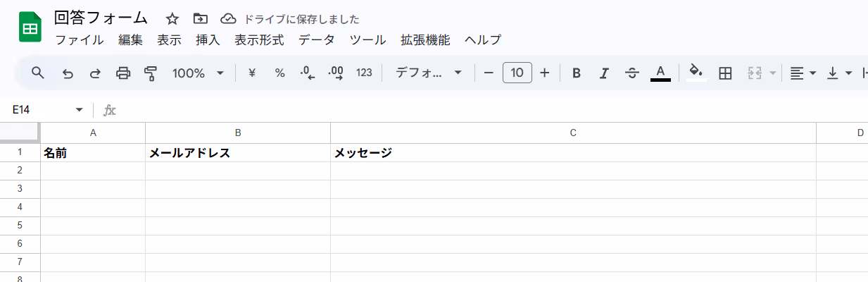This screenshot has width=868, height=282.
Task: Open the 表示形式 menu
Action: [259, 40]
